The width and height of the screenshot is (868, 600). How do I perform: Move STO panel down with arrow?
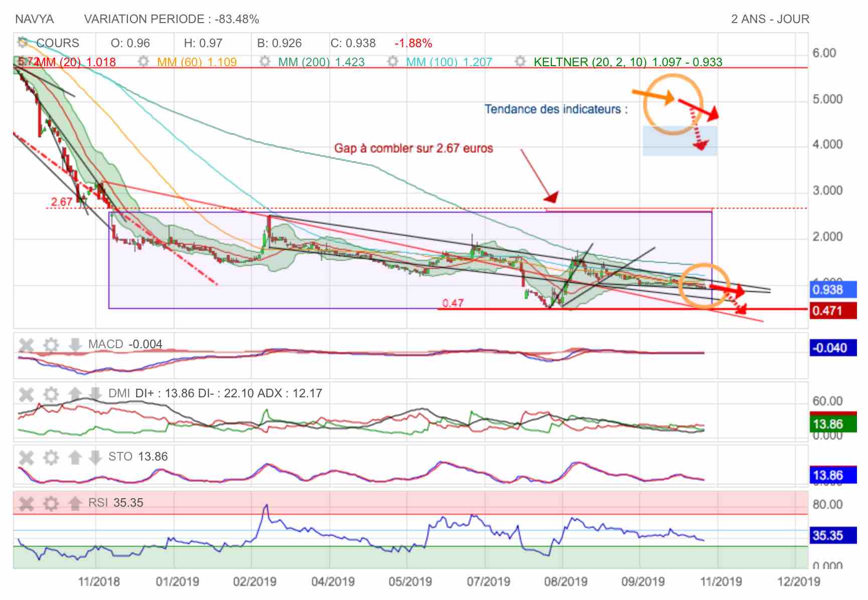(95, 457)
